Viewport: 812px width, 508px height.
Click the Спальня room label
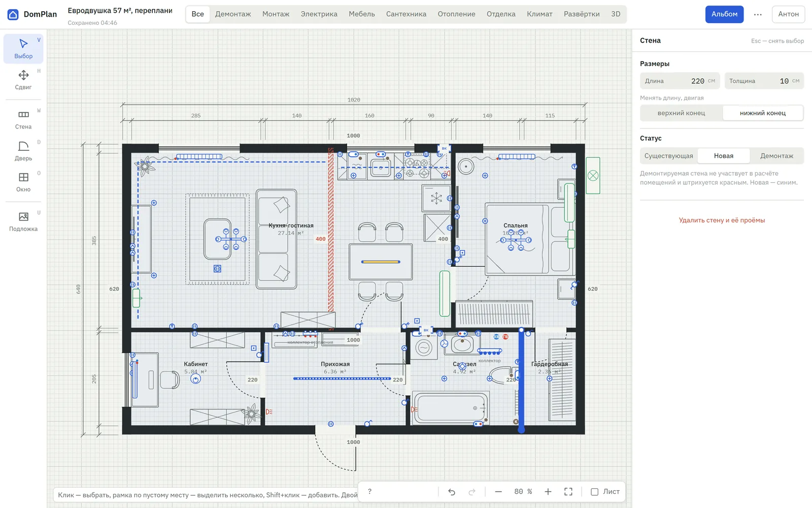pyautogui.click(x=516, y=226)
